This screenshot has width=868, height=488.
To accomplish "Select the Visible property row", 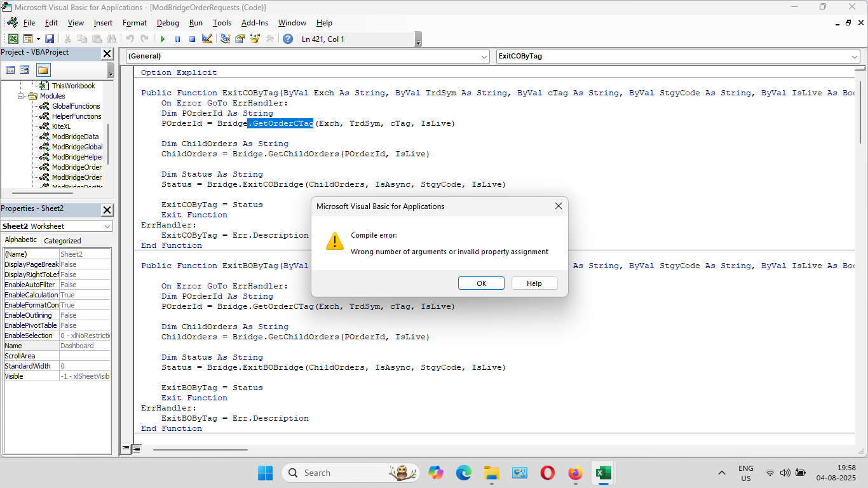I will pos(57,376).
